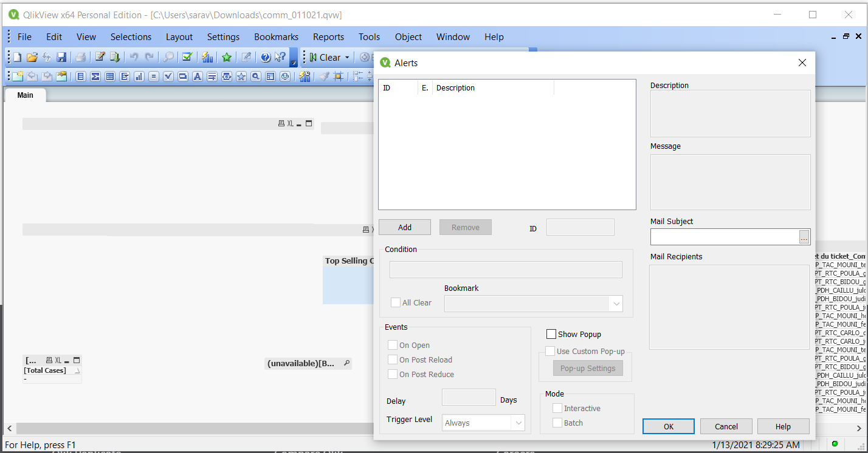Open the Edit Script toolbar icon
This screenshot has width=868, height=453.
click(x=100, y=57)
